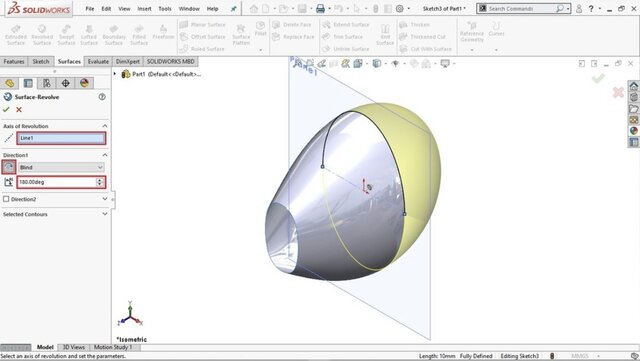Open the Options gear icon
Image resolution: width=640 pixels, height=361 pixels.
400,8
